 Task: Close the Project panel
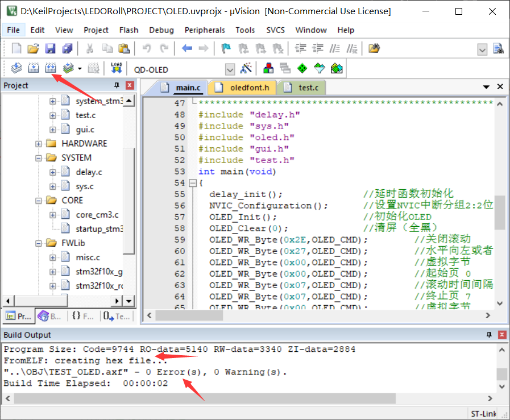pyautogui.click(x=130, y=85)
